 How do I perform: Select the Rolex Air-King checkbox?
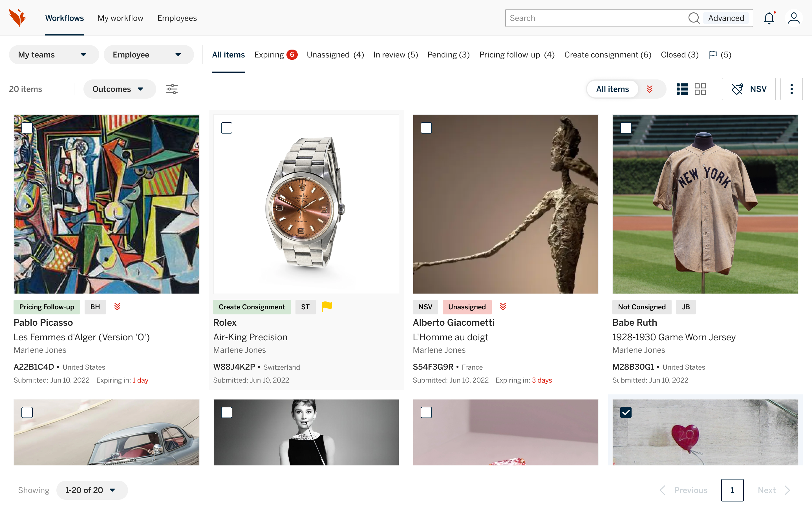point(227,128)
